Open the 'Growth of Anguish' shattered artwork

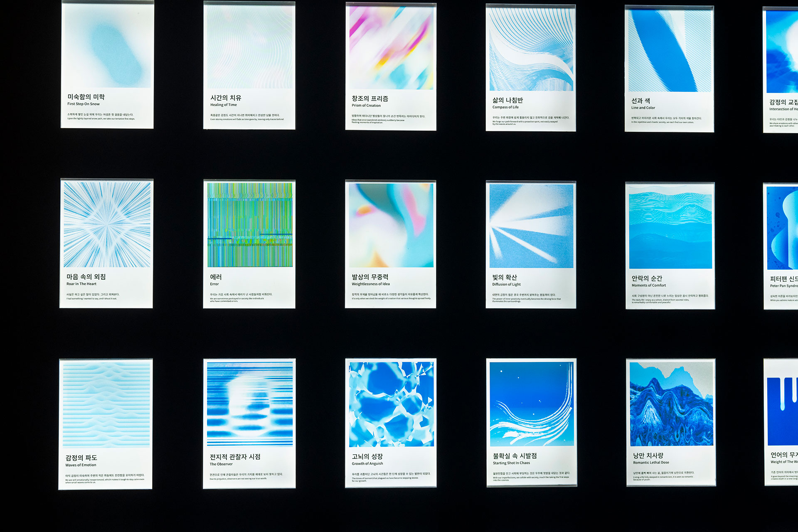tap(391, 404)
